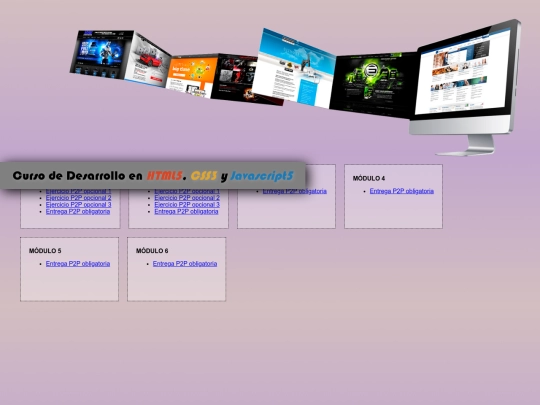Open MÓDULO 4 Entrega P2P obligatoria link
540x405 pixels.
click(402, 191)
